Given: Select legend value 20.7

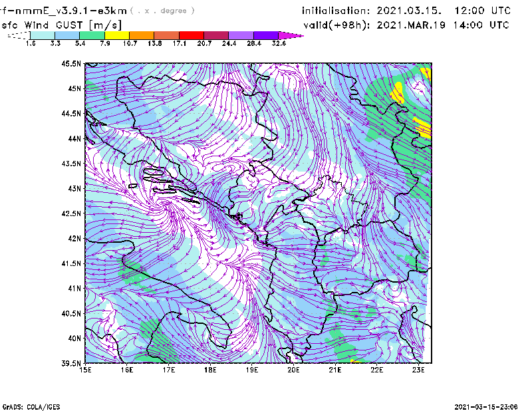Looking at the screenshot, I should pos(204,43).
